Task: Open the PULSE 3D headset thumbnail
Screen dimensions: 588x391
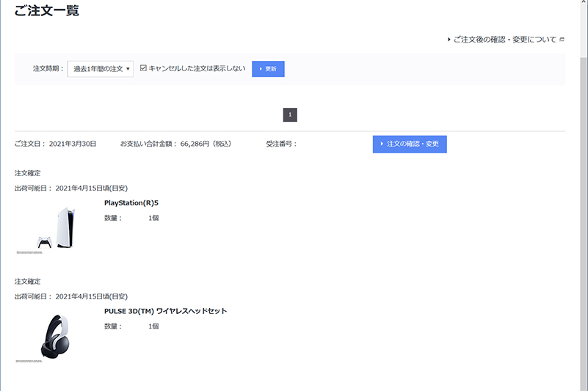Action: click(x=55, y=337)
